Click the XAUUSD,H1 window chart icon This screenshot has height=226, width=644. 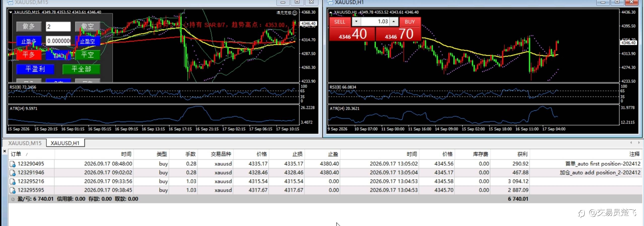pos(330,2)
